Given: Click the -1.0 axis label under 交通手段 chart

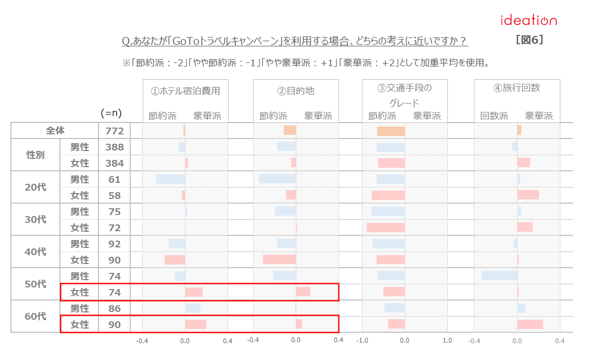Looking at the screenshot, I should click(x=362, y=341).
